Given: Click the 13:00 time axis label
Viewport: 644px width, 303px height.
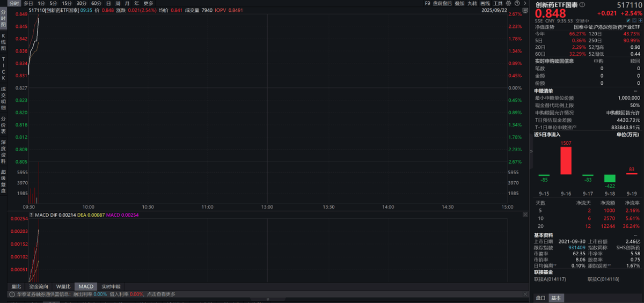Looking at the screenshot, I should (267, 206).
